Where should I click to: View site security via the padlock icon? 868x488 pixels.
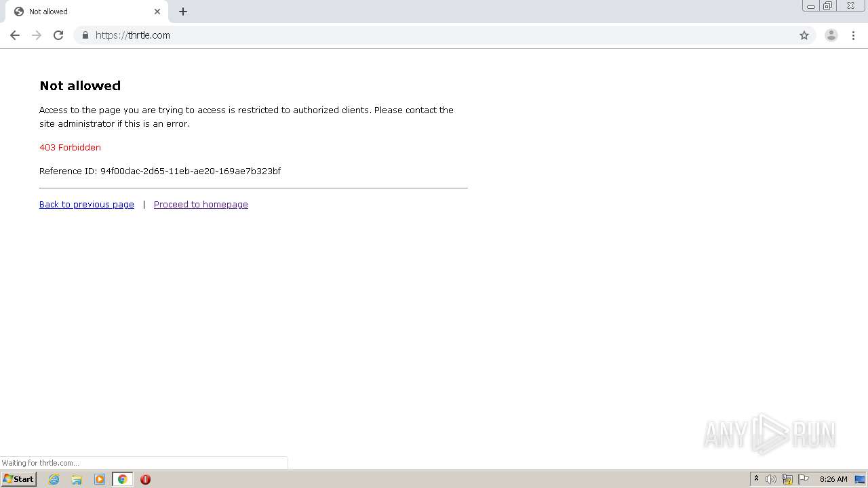pyautogui.click(x=85, y=35)
